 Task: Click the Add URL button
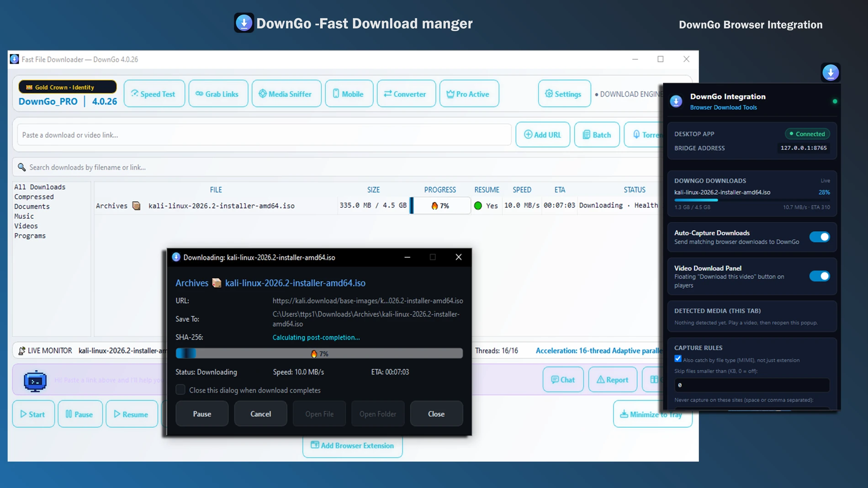(542, 135)
